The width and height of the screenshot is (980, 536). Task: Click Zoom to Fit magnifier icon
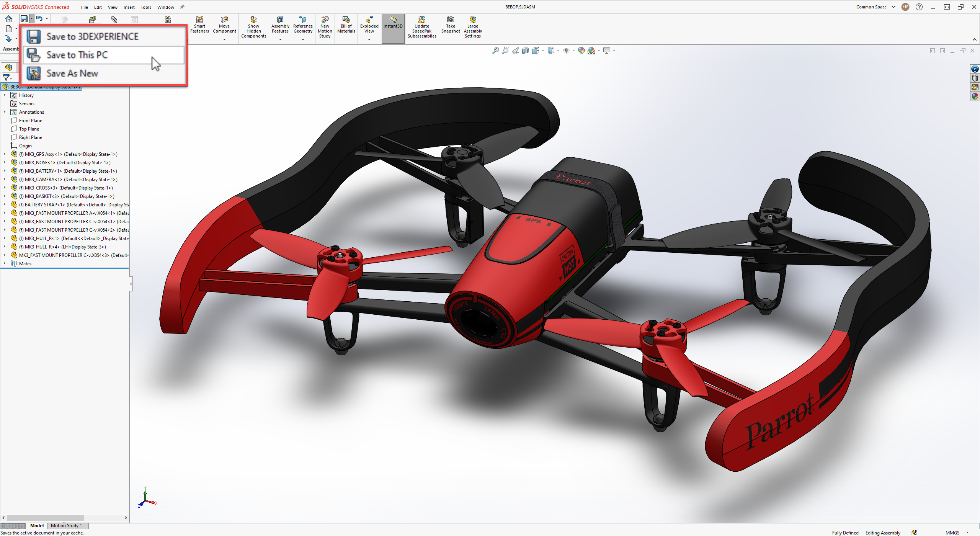click(496, 51)
